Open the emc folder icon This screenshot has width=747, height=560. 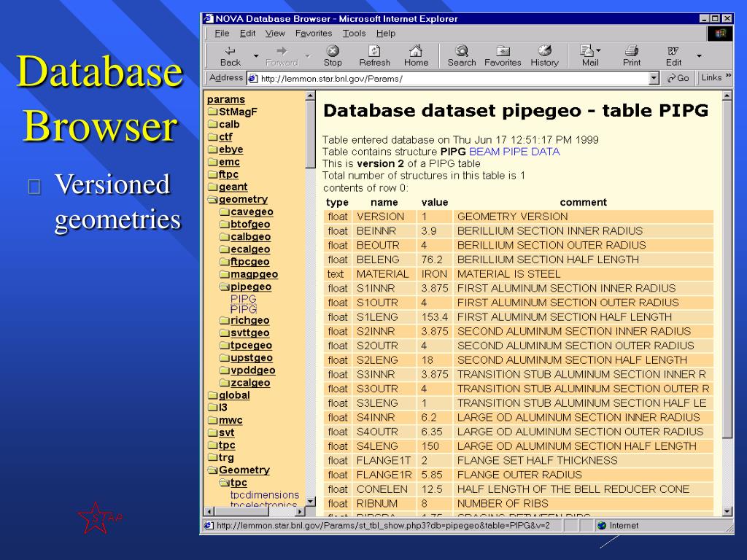212,162
